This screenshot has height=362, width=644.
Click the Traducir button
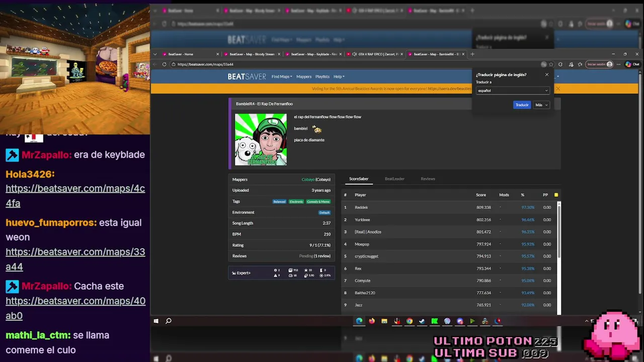click(522, 105)
